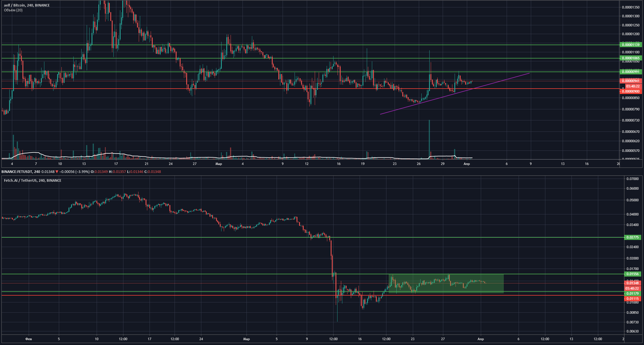Image resolution: width=644 pixels, height=345 pixels.
Task: Click Апр label on aelf time axis
Action: 467,164
